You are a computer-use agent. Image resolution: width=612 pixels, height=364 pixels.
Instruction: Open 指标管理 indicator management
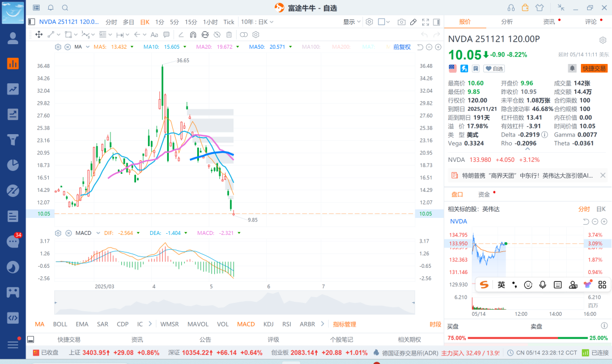[345, 324]
